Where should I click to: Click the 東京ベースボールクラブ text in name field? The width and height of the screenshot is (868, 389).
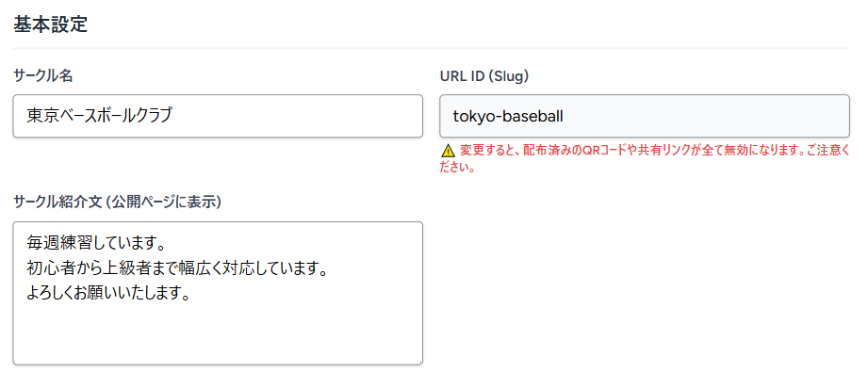pos(100,116)
